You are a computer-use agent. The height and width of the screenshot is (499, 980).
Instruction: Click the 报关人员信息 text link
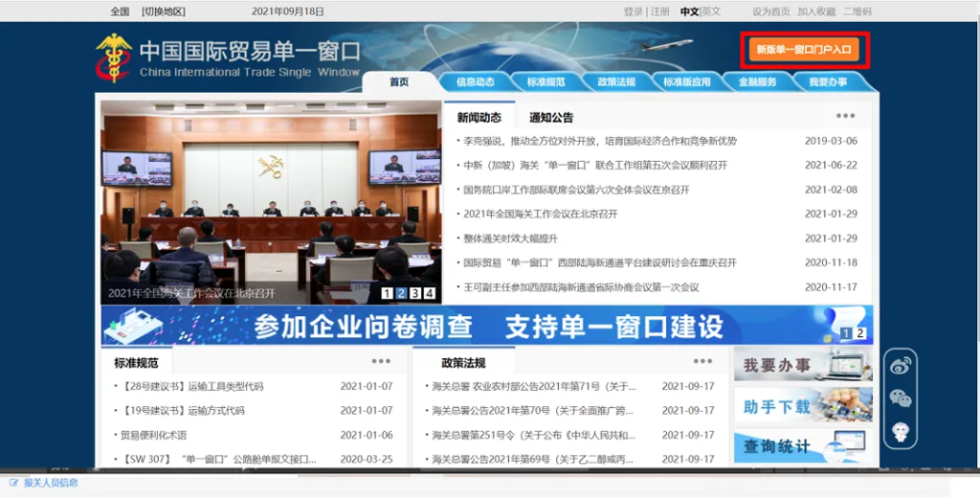tap(51, 483)
